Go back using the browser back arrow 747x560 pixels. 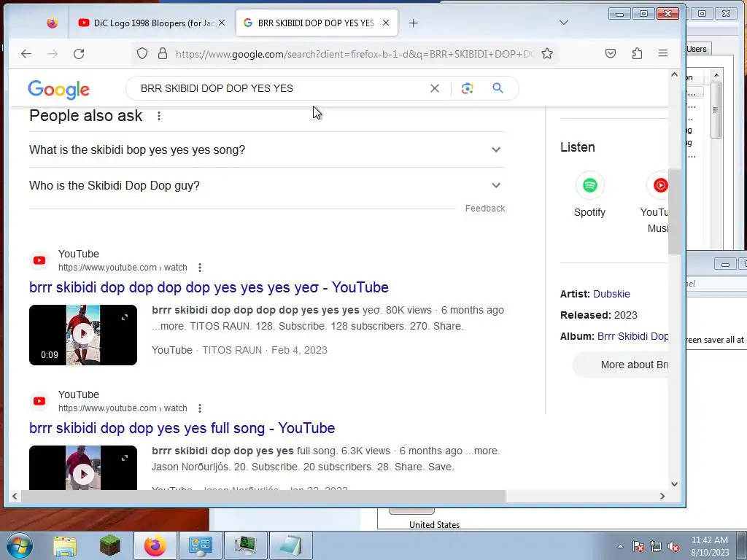pyautogui.click(x=26, y=54)
